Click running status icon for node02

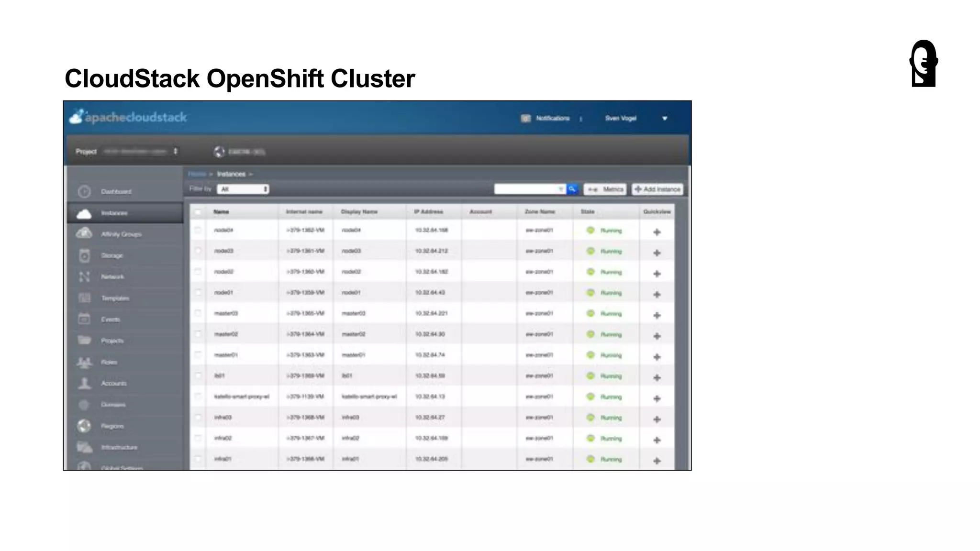590,272
